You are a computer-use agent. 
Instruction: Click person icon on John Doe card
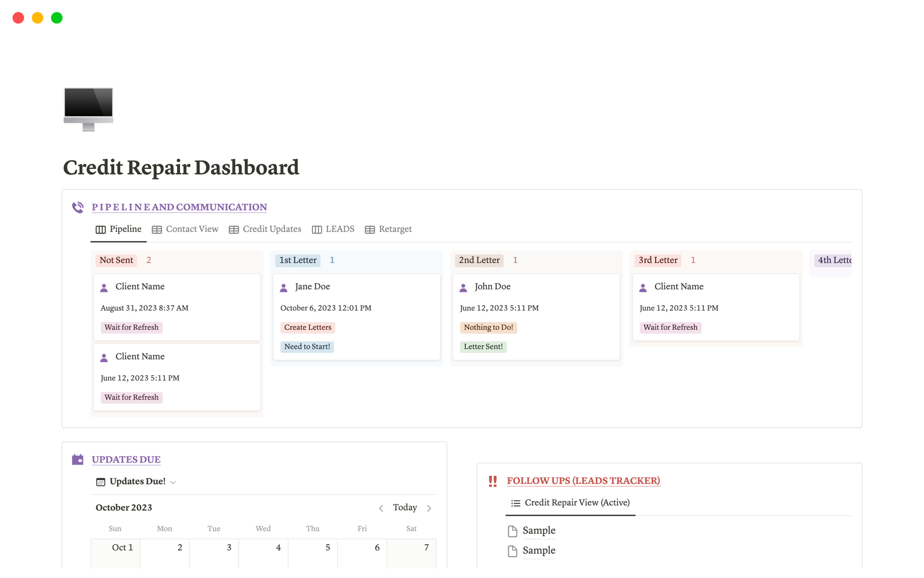coord(463,288)
